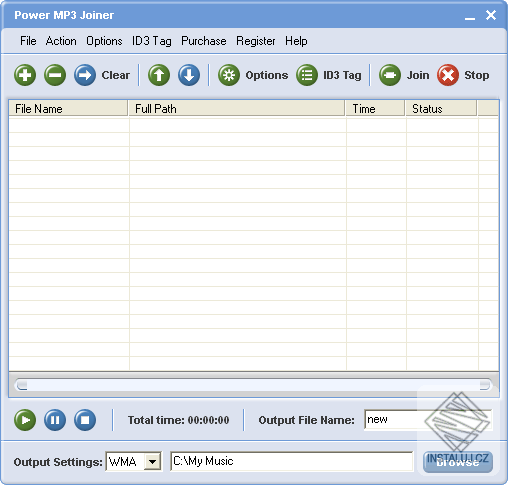Open the Help menu
The image size is (508, 485).
(296, 41)
